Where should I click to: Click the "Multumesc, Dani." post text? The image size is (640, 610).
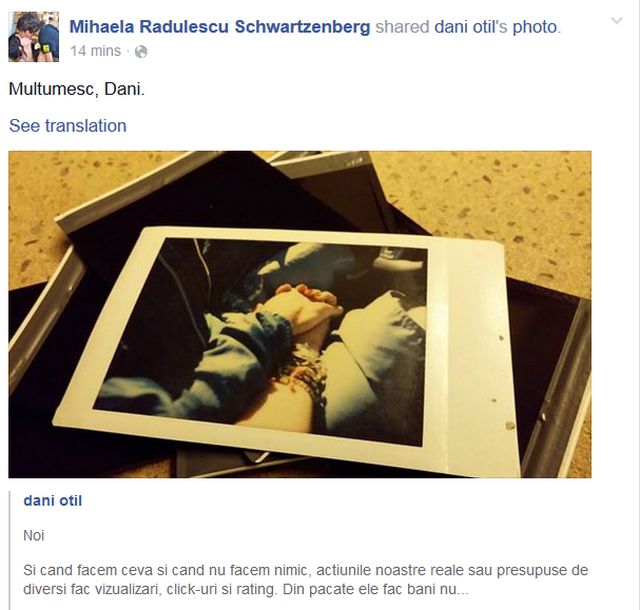(77, 89)
